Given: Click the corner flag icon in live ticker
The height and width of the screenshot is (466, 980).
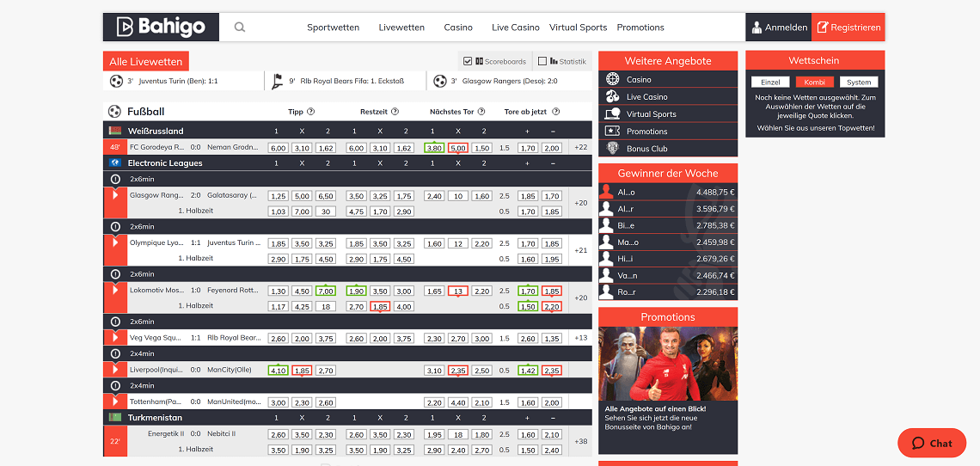Looking at the screenshot, I should [x=277, y=82].
